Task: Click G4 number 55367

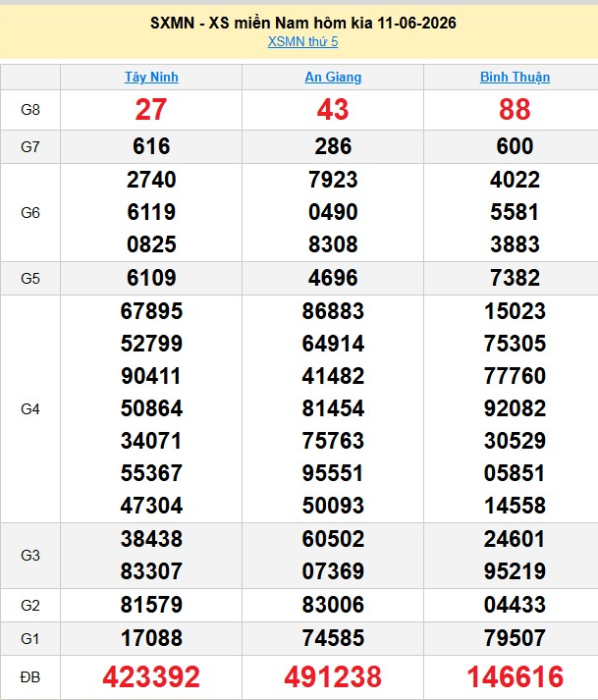Action: (151, 473)
